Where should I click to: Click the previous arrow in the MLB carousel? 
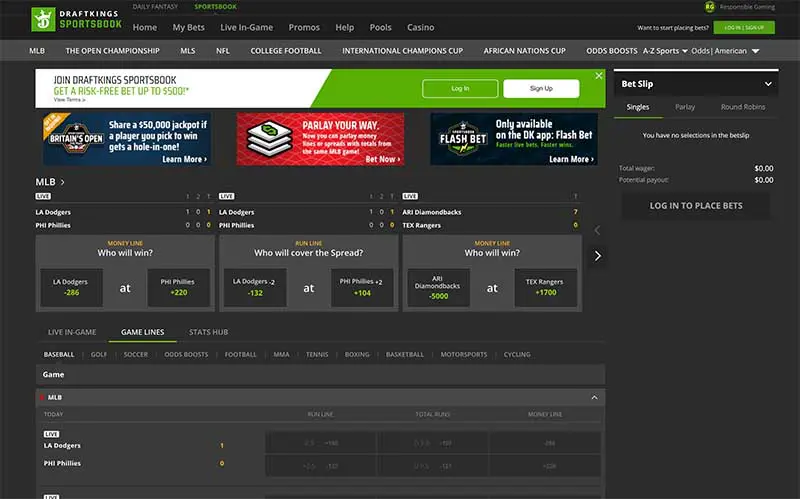(597, 230)
